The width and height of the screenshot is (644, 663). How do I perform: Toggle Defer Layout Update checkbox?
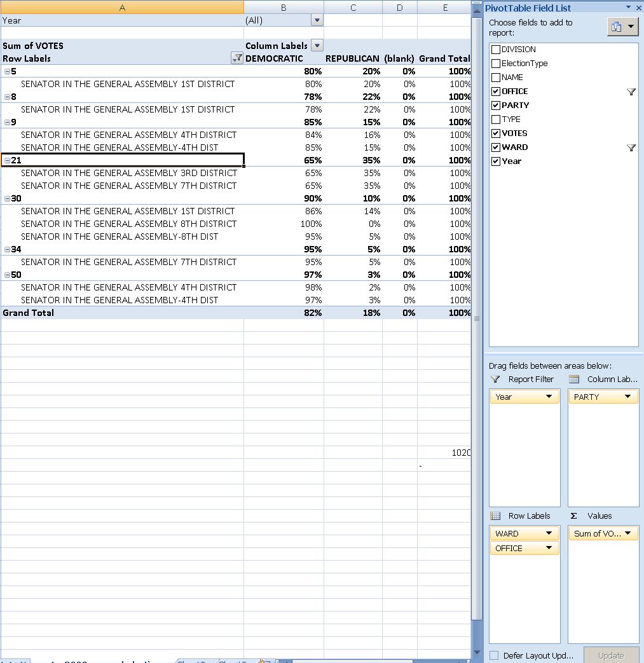(x=495, y=655)
